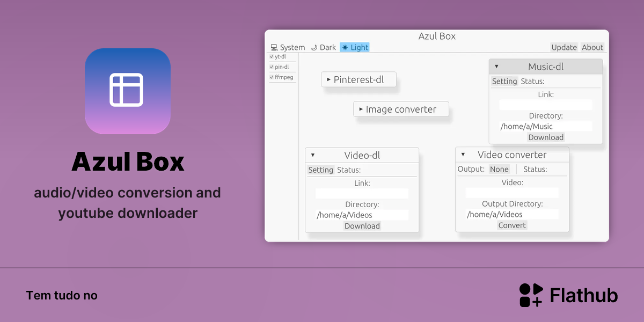Click the Azul Box app icon

click(128, 91)
